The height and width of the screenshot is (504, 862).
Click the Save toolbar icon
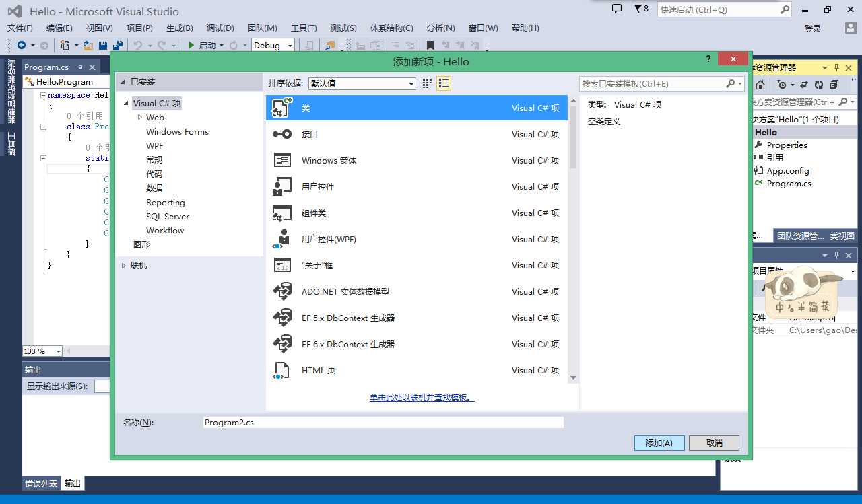click(103, 45)
